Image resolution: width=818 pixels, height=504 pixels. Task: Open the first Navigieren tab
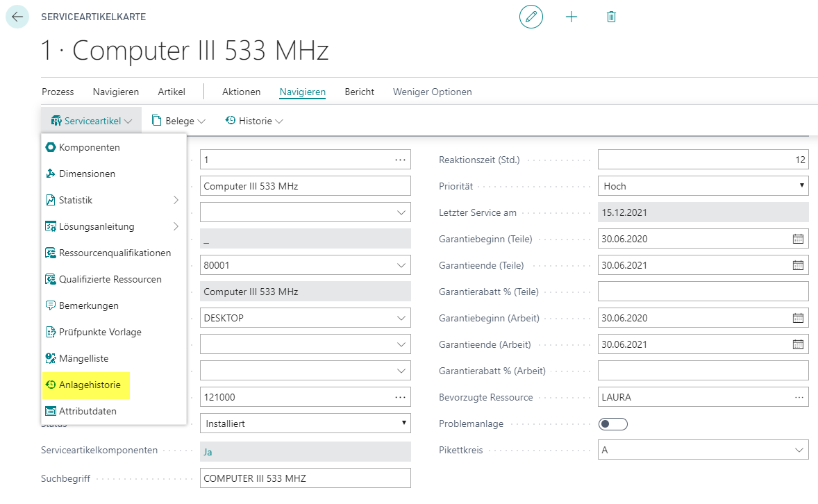point(116,92)
